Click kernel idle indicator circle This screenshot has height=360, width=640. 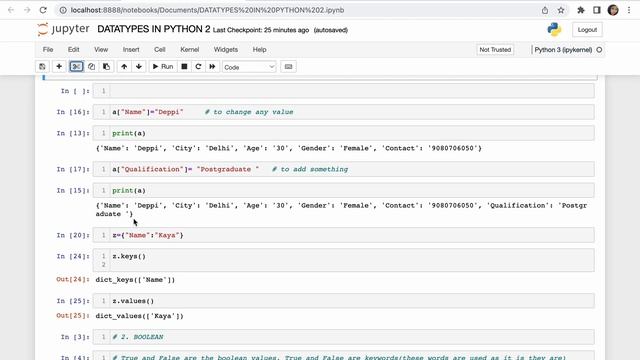599,50
